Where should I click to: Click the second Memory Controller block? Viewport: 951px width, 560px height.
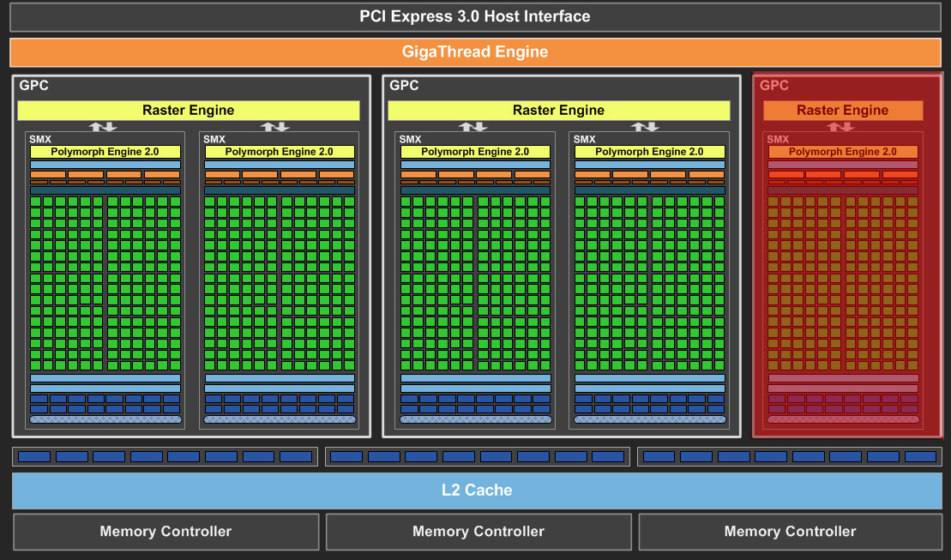click(478, 532)
